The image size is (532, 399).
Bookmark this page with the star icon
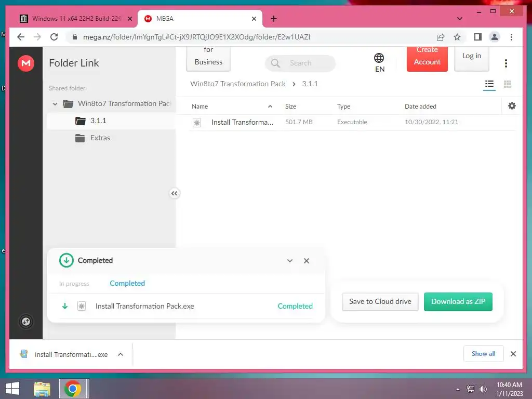point(457,37)
